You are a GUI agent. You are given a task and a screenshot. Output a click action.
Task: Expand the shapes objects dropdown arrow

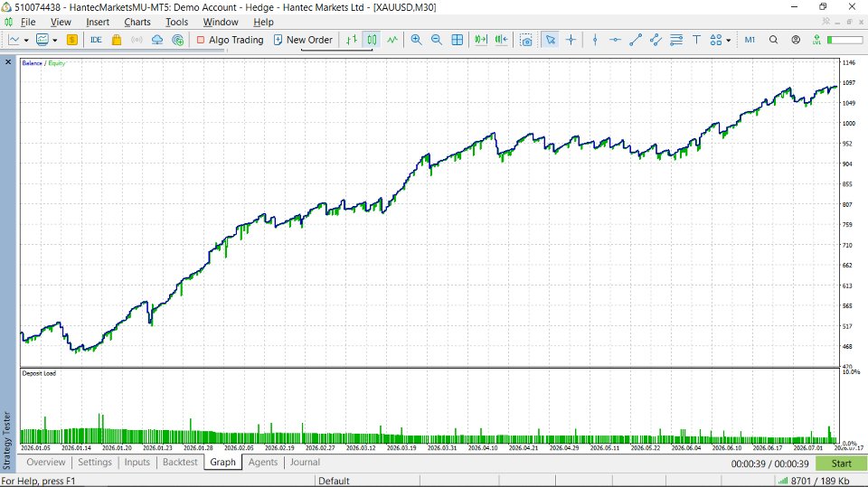pyautogui.click(x=729, y=41)
